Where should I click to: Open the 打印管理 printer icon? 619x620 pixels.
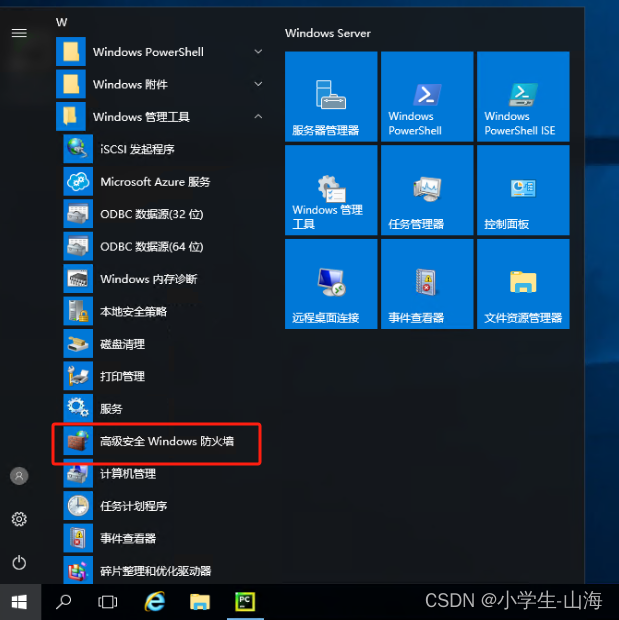click(x=78, y=376)
